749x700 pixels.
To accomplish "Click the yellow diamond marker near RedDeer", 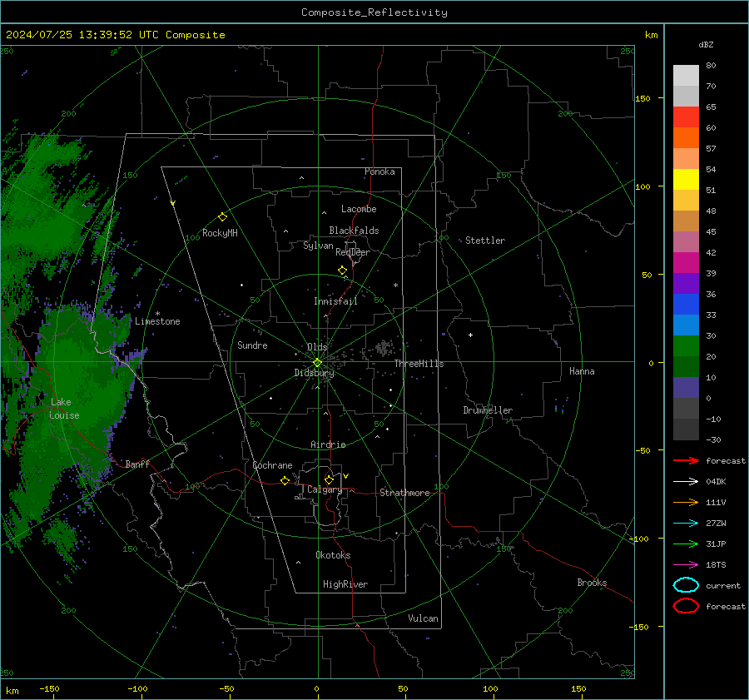I will pyautogui.click(x=342, y=271).
